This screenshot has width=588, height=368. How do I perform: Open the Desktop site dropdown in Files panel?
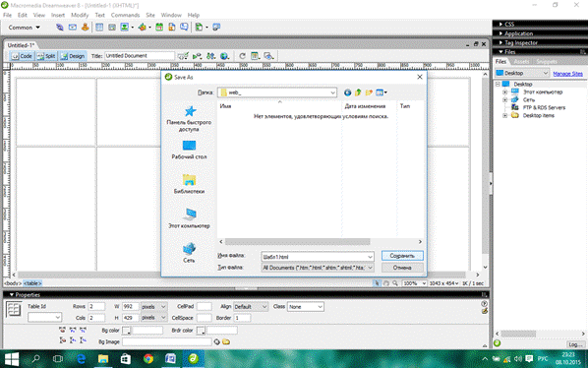tap(522, 73)
